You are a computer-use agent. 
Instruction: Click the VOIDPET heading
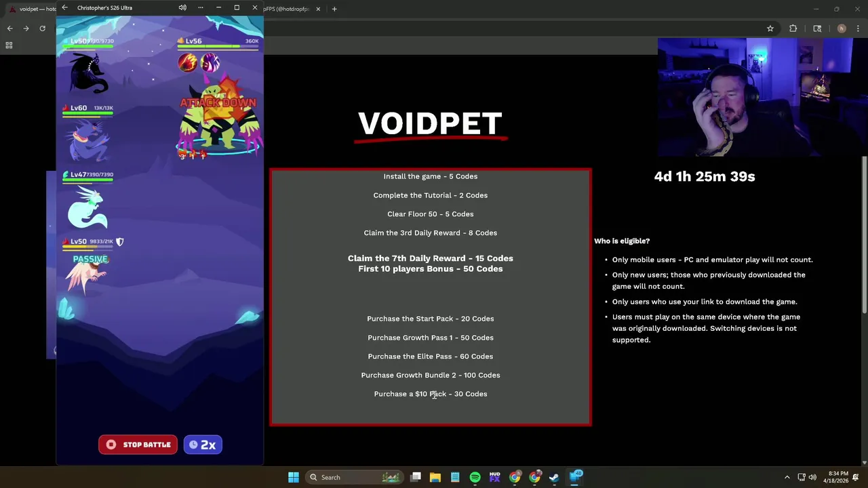coord(430,124)
